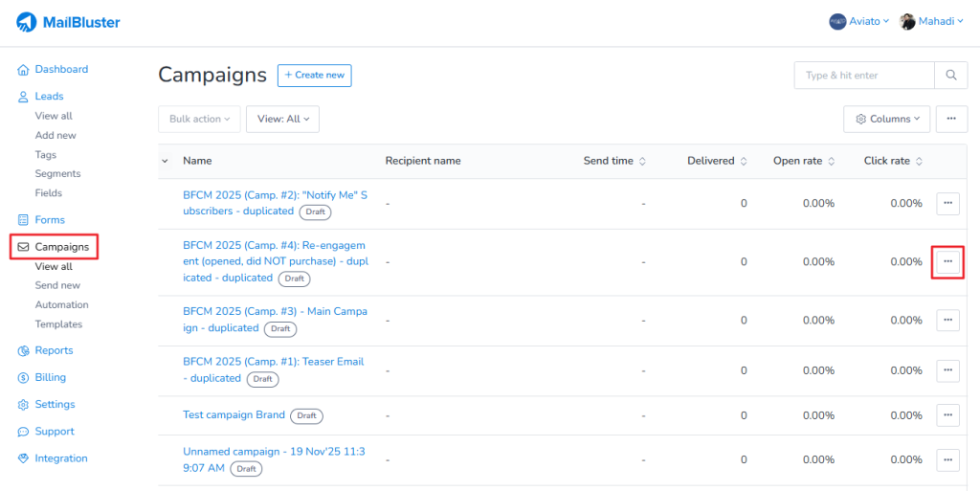The width and height of the screenshot is (980, 491).
Task: Open actions menu for Notify Me Subscribers campaign
Action: [947, 204]
